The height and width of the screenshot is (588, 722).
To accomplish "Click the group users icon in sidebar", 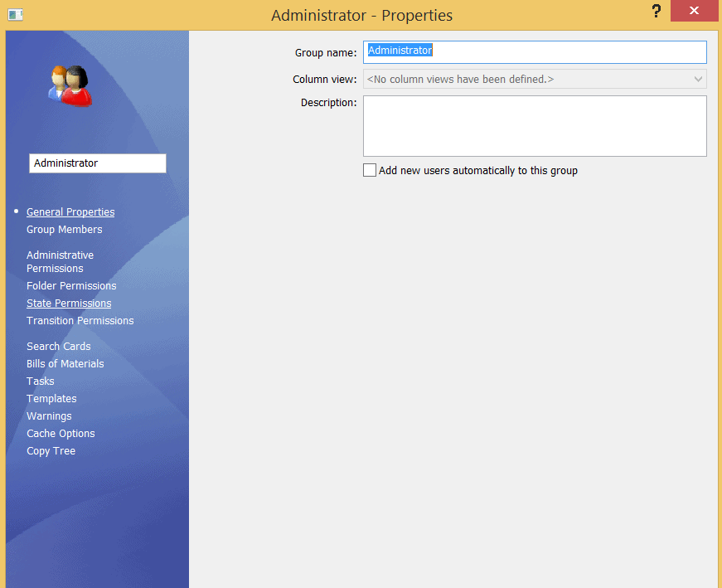I will pyautogui.click(x=70, y=85).
